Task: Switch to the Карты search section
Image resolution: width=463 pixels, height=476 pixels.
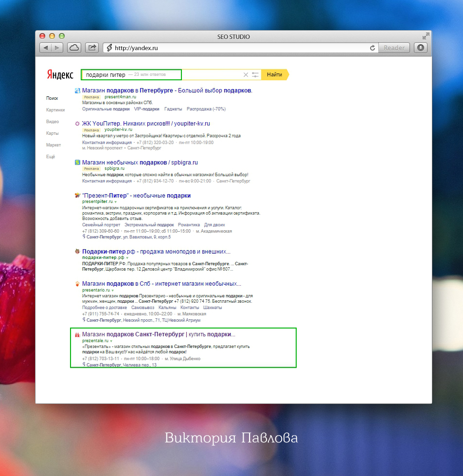Action: [52, 133]
